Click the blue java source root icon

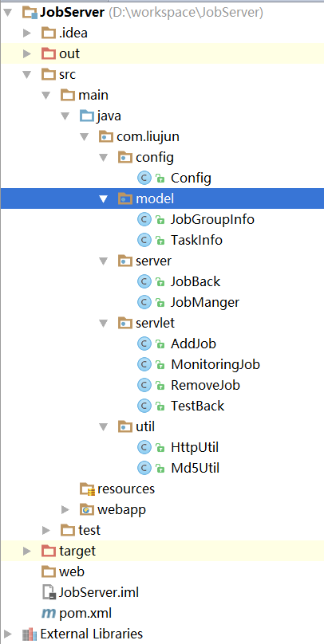(87, 116)
